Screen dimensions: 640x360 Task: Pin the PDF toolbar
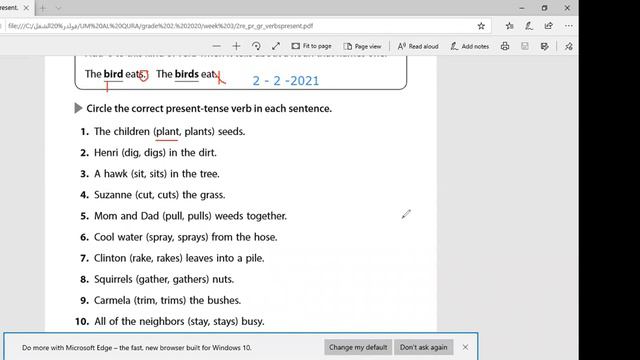point(569,46)
